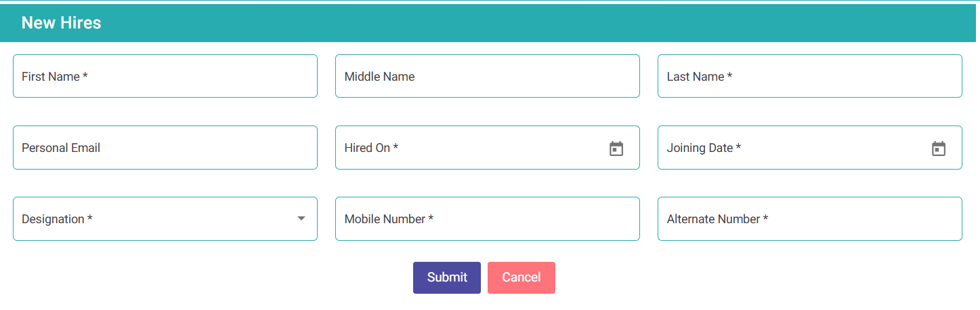Screen dimensions: 980x310
Task: Expand the Designation dropdown arrow
Action: click(x=301, y=218)
